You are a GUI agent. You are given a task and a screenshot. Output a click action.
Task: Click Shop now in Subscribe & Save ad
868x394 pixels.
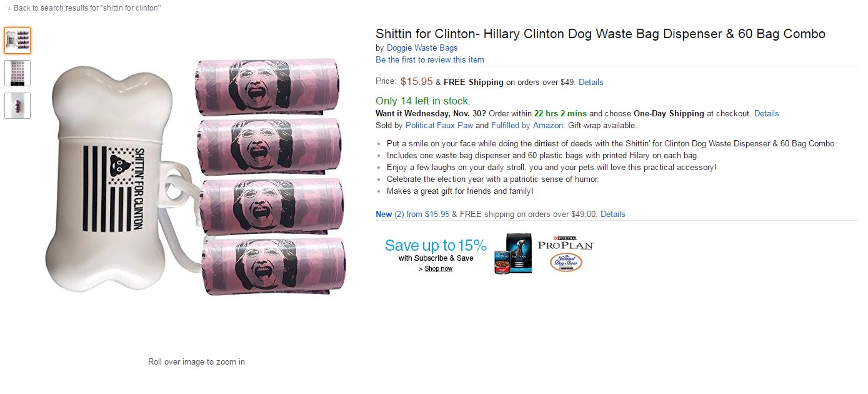438,269
